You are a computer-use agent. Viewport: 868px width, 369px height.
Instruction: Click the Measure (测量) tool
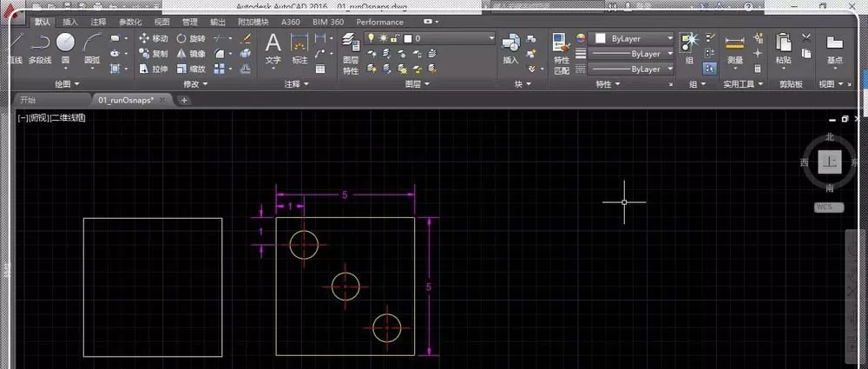tap(734, 49)
